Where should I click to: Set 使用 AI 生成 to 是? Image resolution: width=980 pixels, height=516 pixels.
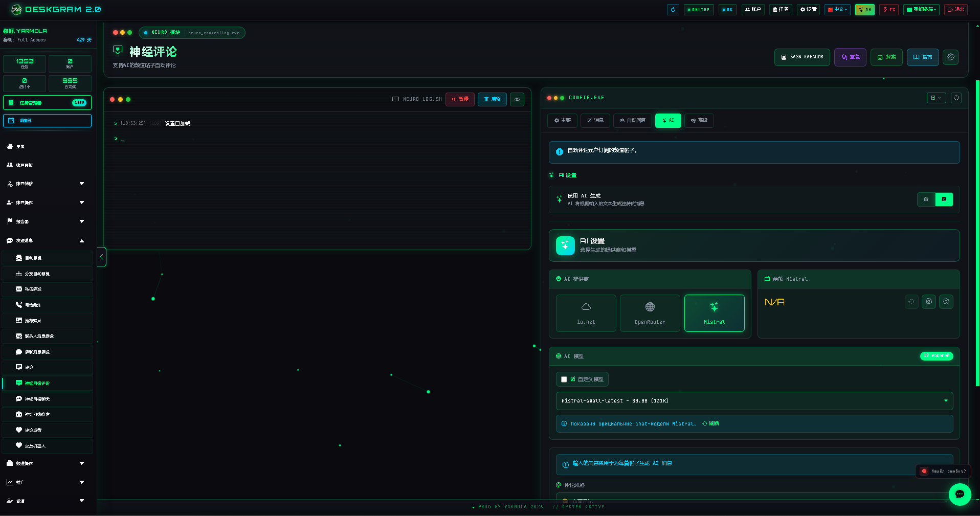click(x=944, y=199)
